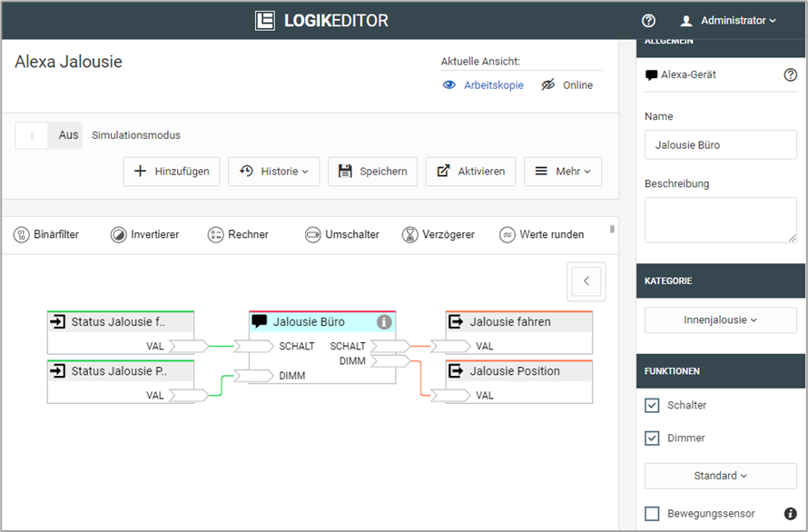Screen dimensions: 808x532
Task: Pick the Rechner calculator icon
Action: pyautogui.click(x=215, y=234)
